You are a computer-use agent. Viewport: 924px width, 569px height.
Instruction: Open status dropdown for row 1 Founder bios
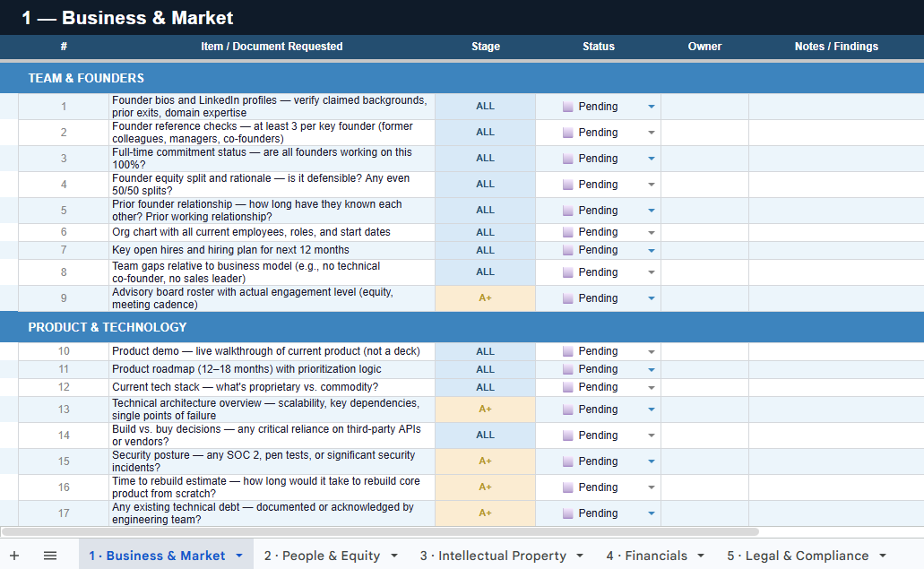652,107
